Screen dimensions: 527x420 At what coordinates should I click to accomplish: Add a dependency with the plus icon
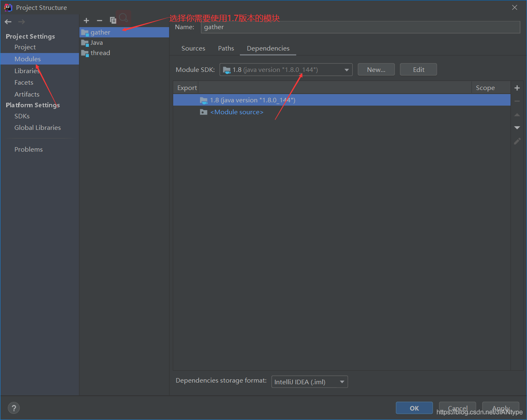(517, 88)
